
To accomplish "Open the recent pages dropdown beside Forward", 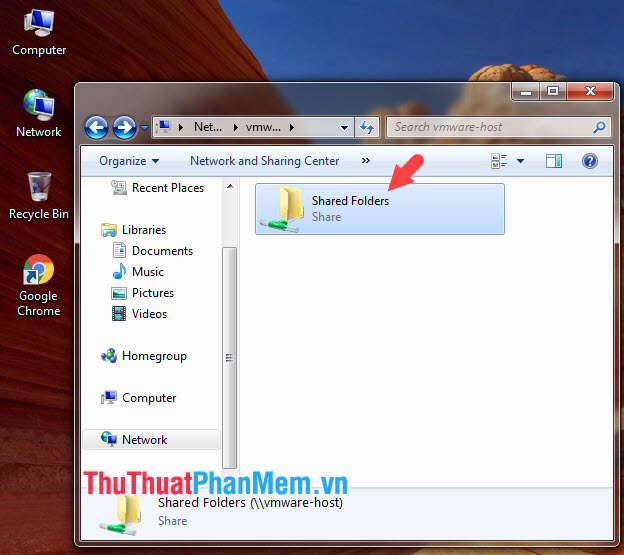I will coord(144,128).
